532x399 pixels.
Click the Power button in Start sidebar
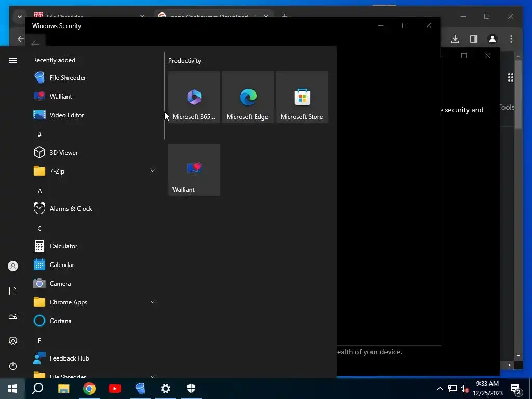13,366
